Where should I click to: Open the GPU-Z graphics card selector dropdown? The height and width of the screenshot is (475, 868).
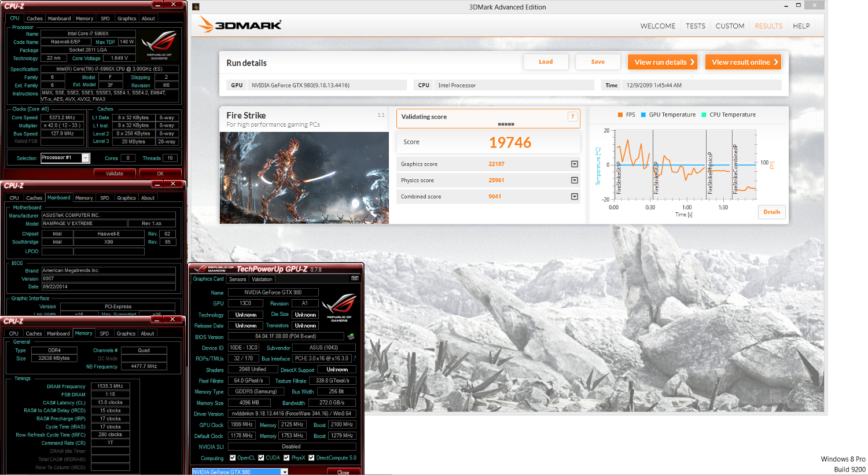coord(284,472)
